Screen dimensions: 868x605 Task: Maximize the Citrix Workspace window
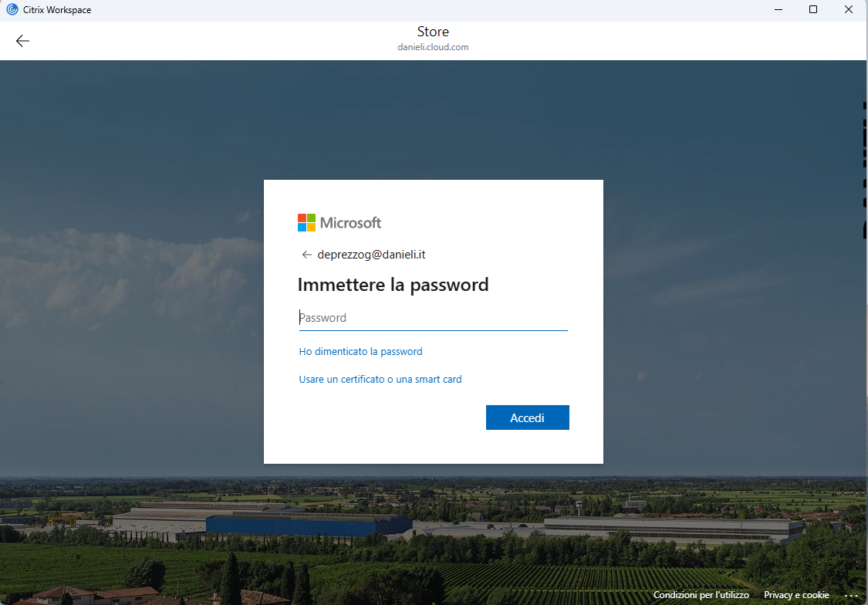[813, 9]
